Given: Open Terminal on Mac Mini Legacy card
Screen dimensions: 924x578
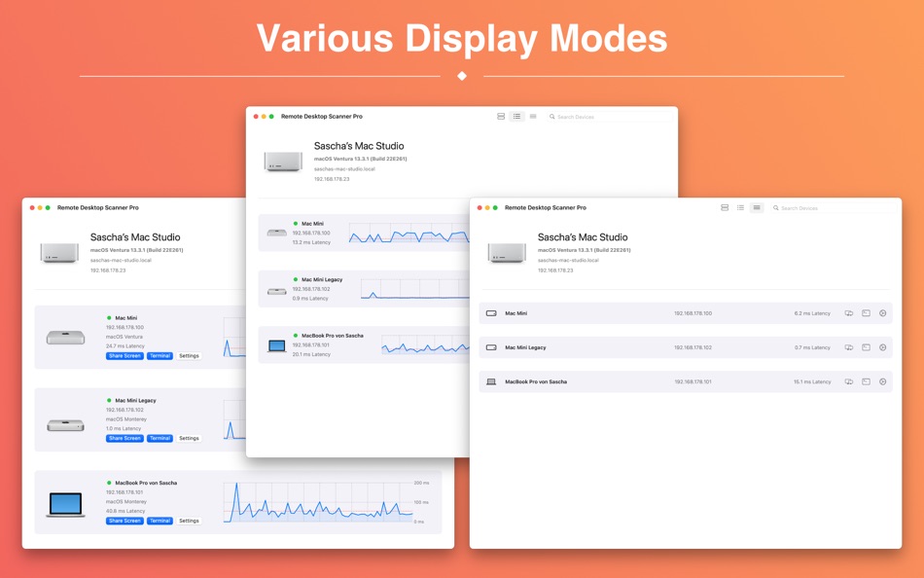Looking at the screenshot, I should (x=160, y=438).
